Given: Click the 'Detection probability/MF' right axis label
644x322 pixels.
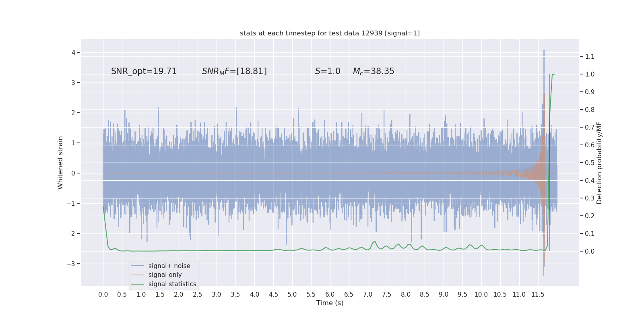Looking at the screenshot, I should pos(599,163).
